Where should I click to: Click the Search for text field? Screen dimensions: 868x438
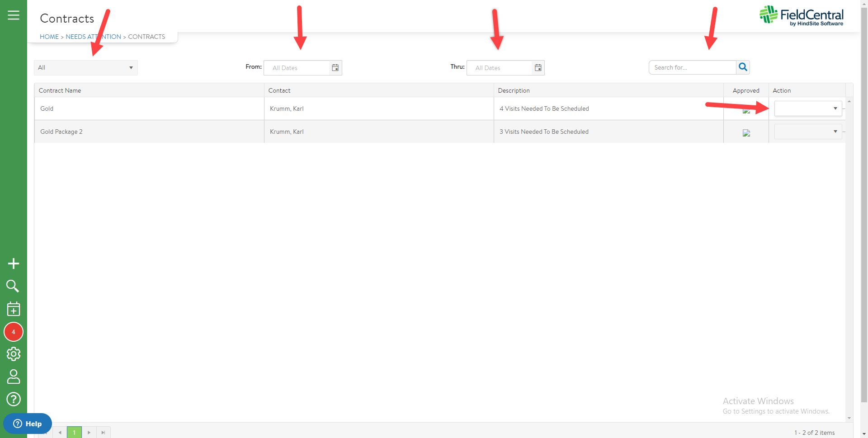(692, 67)
